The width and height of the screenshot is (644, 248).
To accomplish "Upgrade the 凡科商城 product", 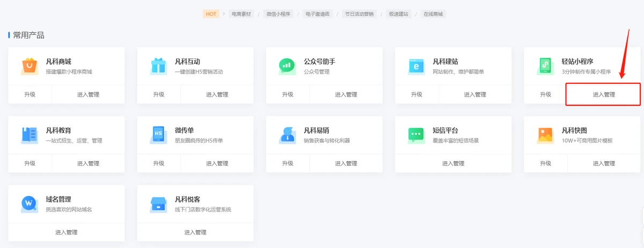I will coord(30,94).
